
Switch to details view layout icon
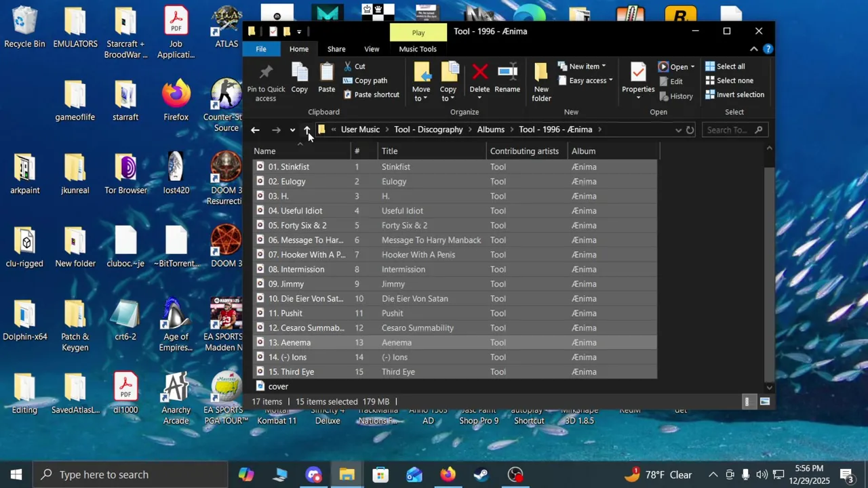pos(747,402)
